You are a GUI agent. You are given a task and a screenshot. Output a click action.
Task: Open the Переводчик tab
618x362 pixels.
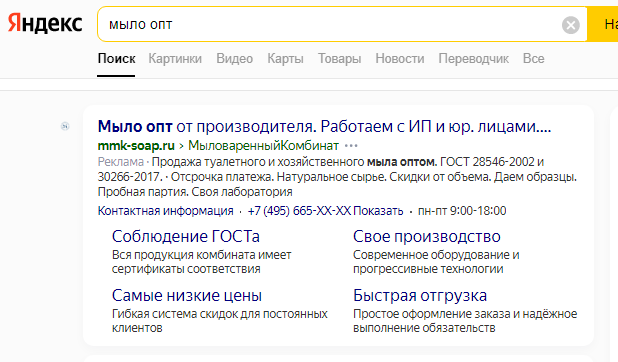click(x=473, y=59)
